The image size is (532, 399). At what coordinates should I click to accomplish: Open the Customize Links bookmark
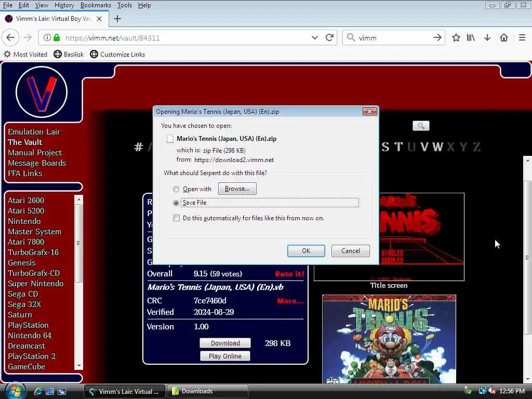[117, 54]
